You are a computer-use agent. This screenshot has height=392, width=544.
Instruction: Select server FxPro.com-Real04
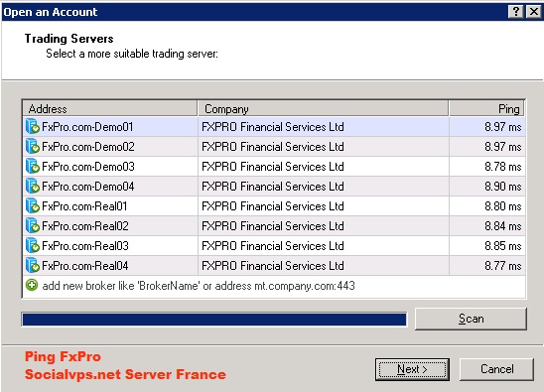(85, 266)
